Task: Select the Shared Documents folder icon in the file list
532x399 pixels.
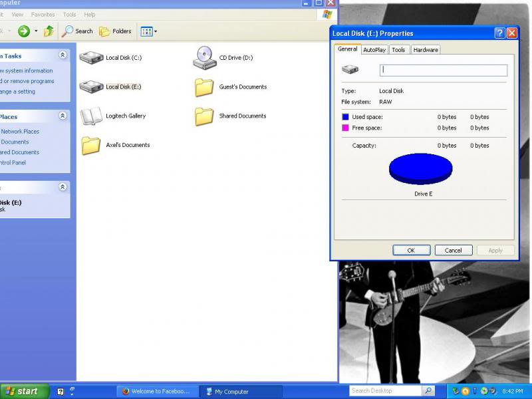Action: click(204, 116)
